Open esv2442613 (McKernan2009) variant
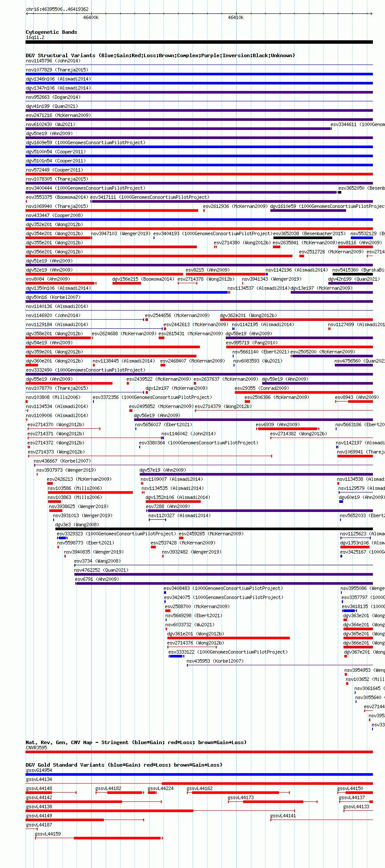Viewport: 385px width, 868px height. [196, 324]
